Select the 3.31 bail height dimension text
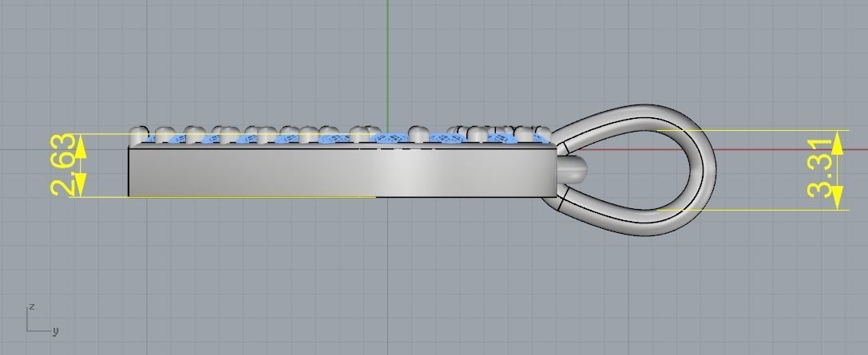This screenshot has width=868, height=355. (819, 168)
